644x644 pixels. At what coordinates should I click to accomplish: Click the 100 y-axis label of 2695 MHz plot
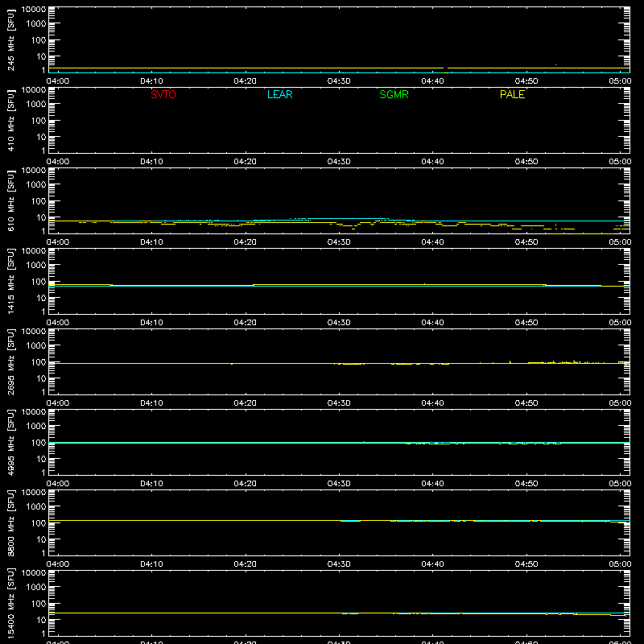click(39, 361)
